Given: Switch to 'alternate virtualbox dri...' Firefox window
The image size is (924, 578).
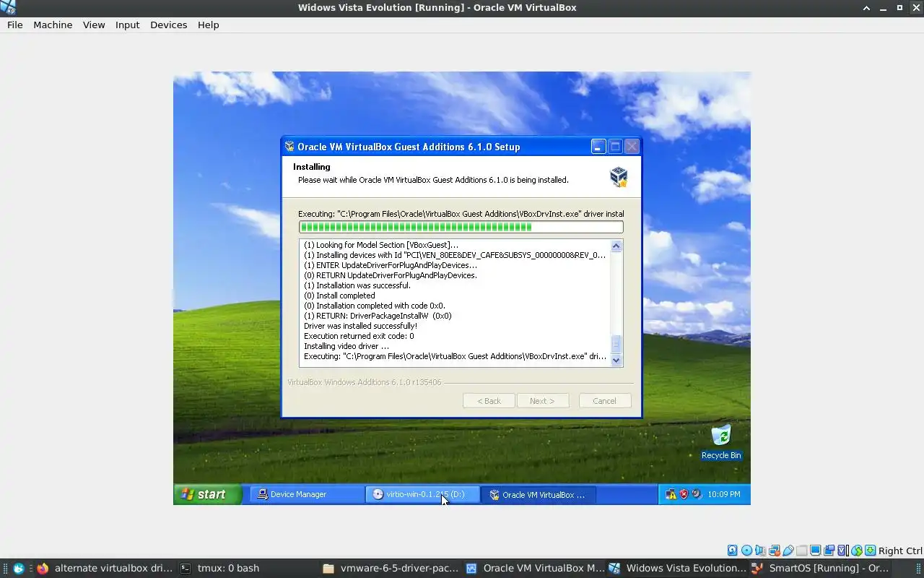Looking at the screenshot, I should (106, 568).
